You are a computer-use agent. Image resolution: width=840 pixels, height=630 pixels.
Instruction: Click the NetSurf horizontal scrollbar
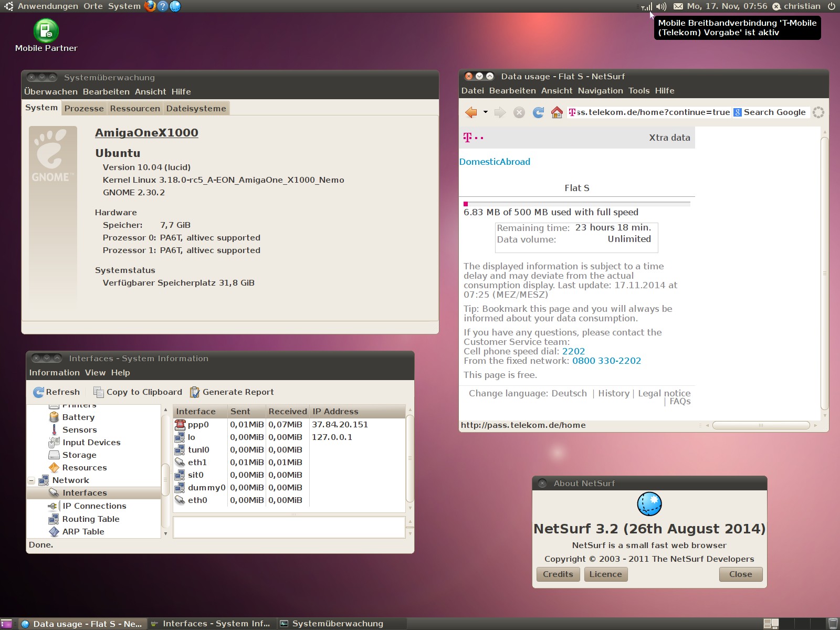[x=761, y=425]
